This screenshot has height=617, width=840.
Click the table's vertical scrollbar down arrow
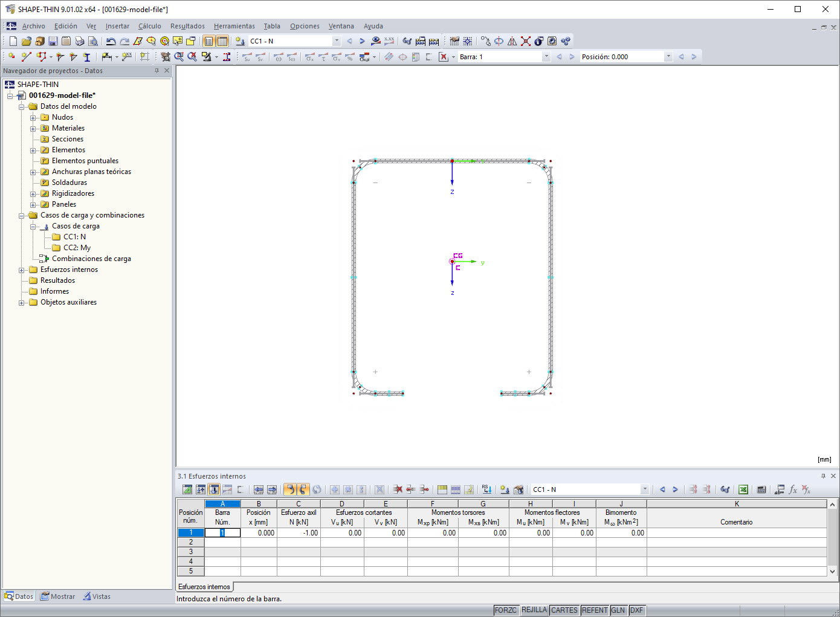[x=832, y=571]
